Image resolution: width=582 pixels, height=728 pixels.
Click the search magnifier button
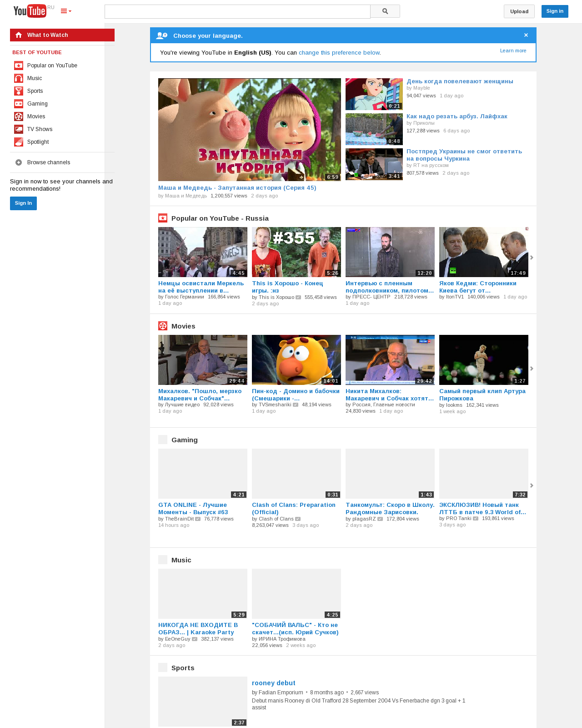click(385, 11)
